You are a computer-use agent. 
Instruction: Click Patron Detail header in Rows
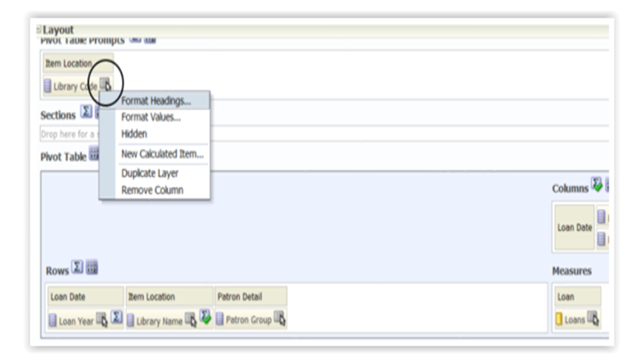[251, 297]
